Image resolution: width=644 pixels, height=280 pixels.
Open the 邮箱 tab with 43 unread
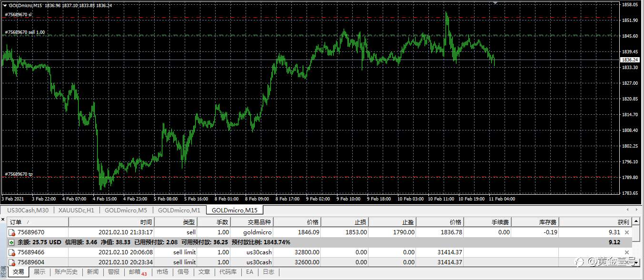(138, 272)
